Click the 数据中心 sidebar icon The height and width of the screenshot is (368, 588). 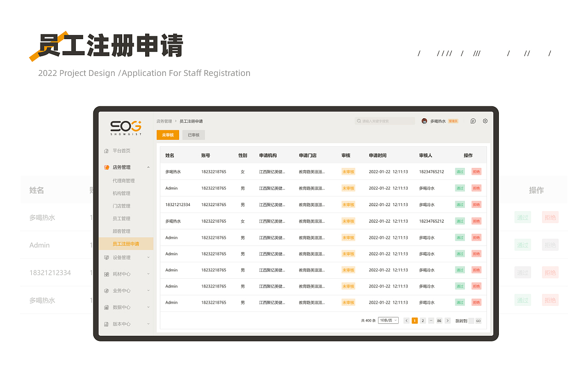coord(107,307)
